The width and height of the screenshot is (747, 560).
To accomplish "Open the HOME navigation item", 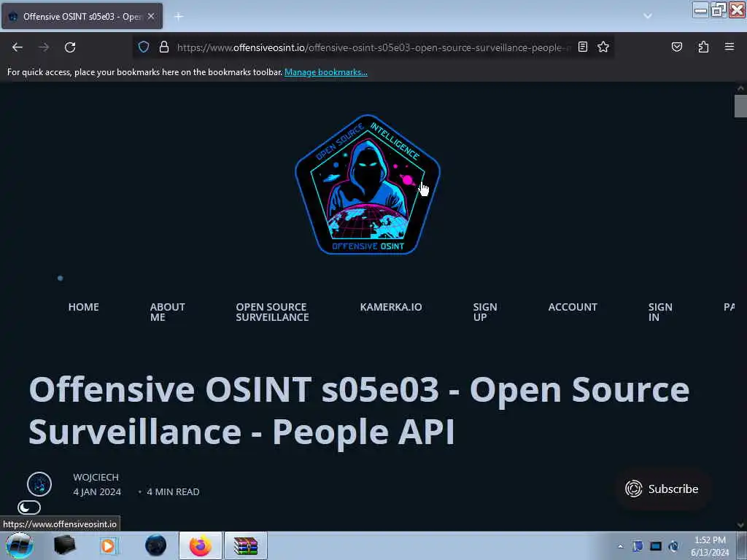I will point(83,307).
